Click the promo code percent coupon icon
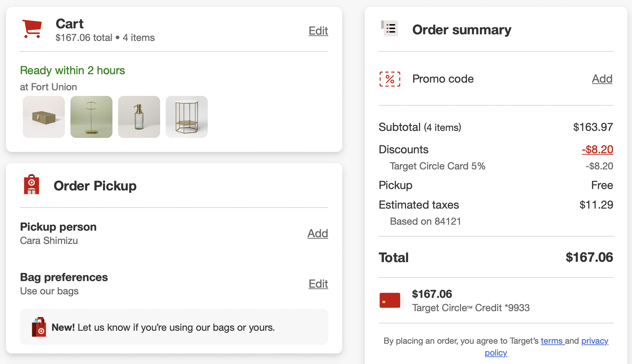The image size is (632, 364). pyautogui.click(x=390, y=79)
